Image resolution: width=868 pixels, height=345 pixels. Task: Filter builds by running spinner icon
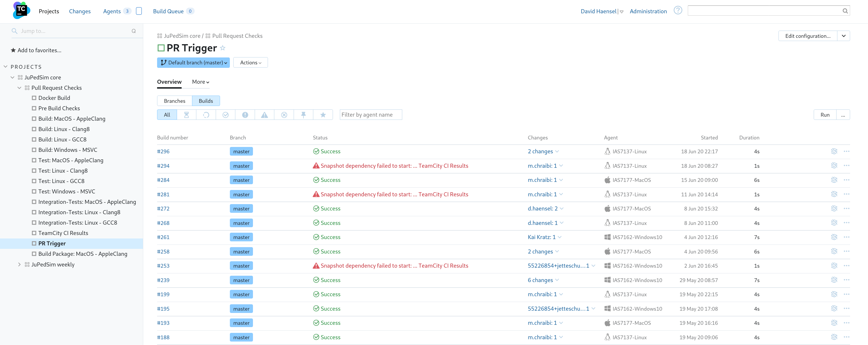(206, 115)
